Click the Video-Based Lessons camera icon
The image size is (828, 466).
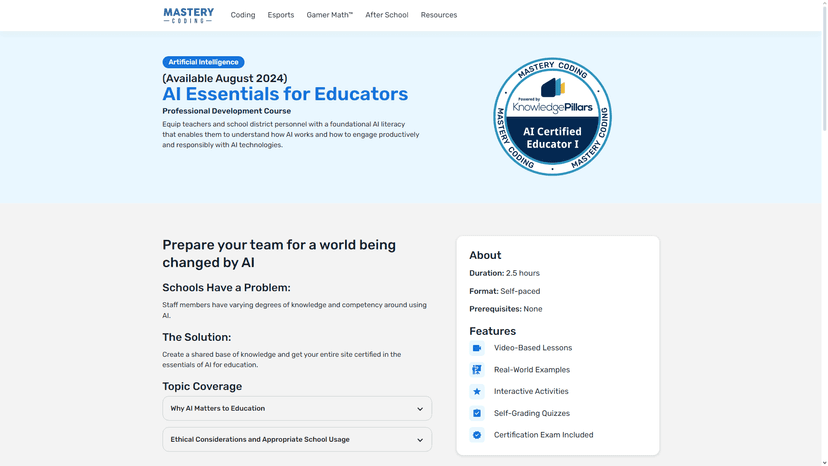click(477, 348)
